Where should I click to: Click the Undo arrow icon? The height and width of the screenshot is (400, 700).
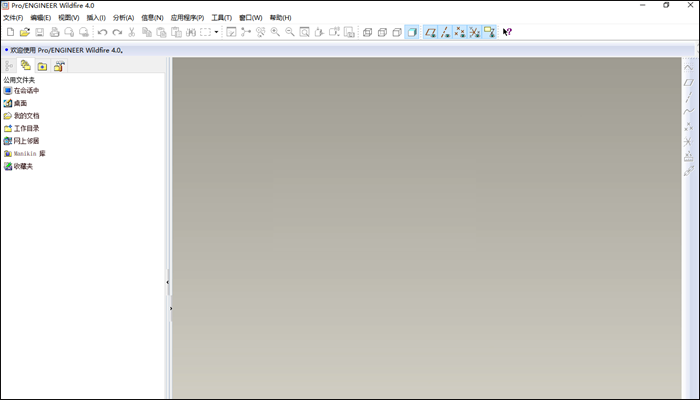(x=102, y=32)
